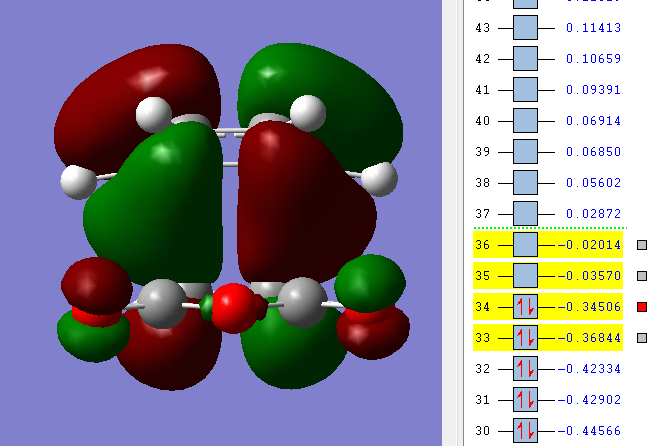
Task: Select the highlighted empty box of orbital 36
Action: (x=525, y=245)
